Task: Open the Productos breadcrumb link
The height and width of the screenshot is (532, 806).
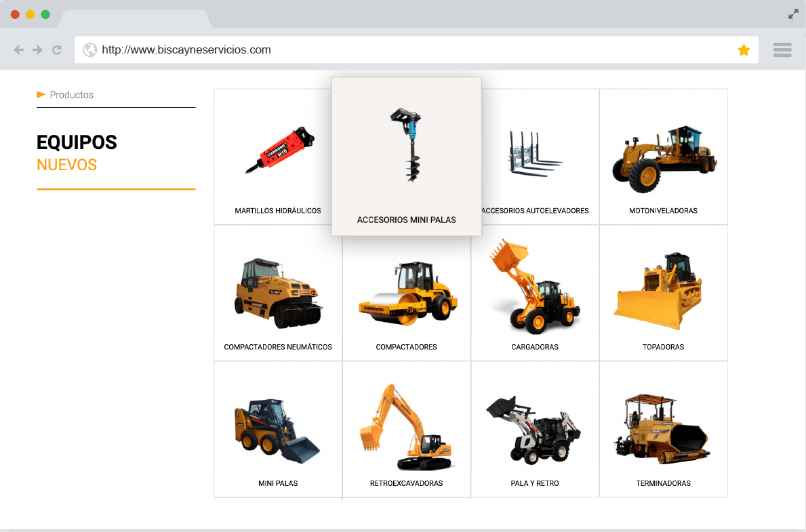Action: click(72, 95)
